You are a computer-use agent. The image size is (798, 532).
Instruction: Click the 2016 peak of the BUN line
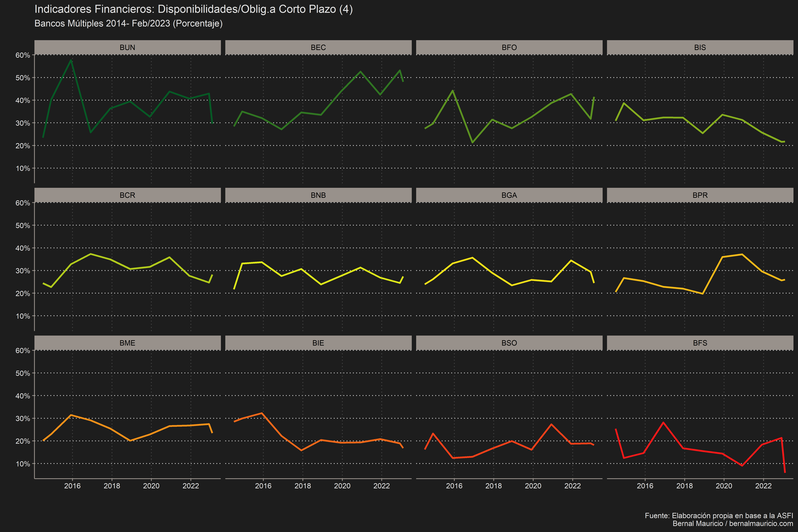coord(71,60)
